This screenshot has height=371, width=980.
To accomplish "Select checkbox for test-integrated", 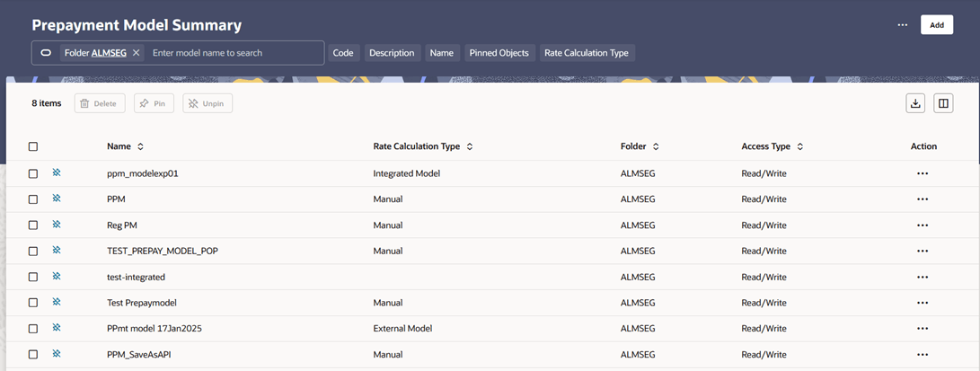I will (x=33, y=277).
